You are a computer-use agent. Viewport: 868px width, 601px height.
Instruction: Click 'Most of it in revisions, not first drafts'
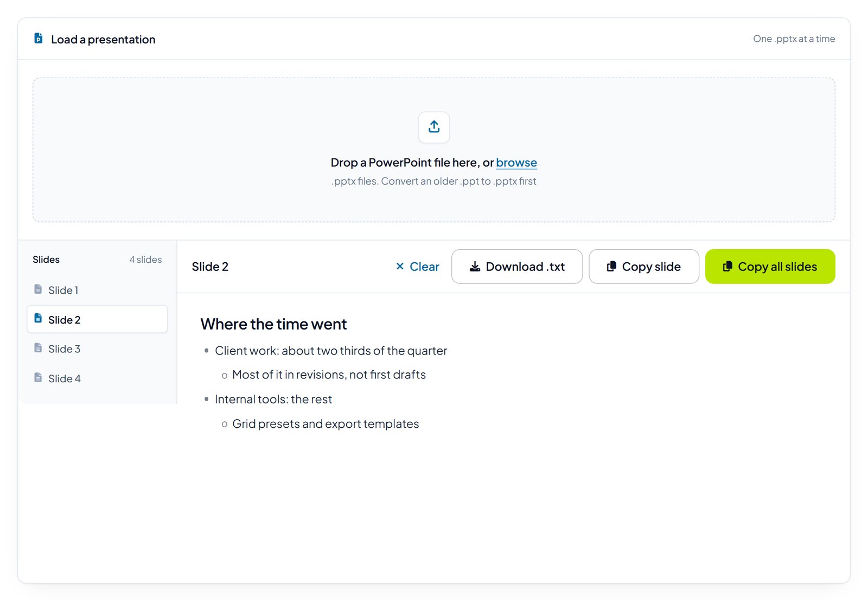point(329,375)
